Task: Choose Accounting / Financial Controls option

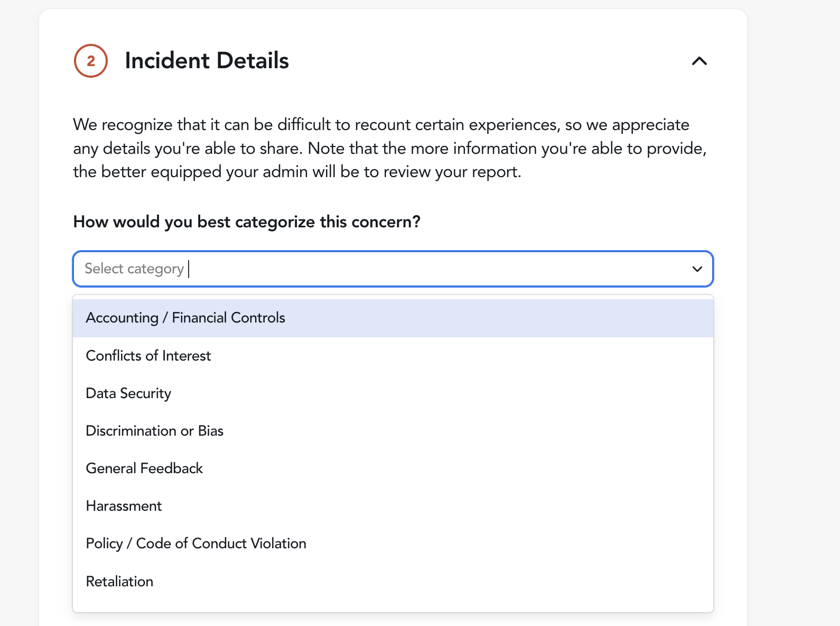Action: [393, 318]
